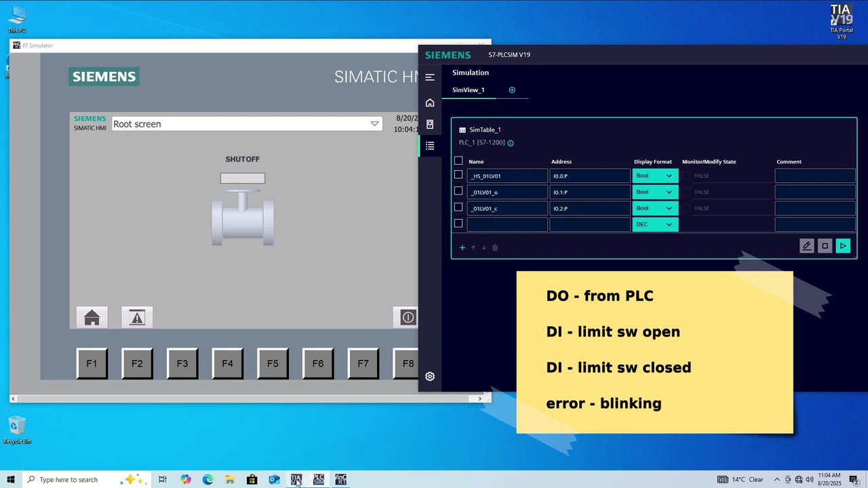The height and width of the screenshot is (488, 868).
Task: Open Display Format dropdown for _HS_01LV01
Action: pyautogui.click(x=655, y=176)
